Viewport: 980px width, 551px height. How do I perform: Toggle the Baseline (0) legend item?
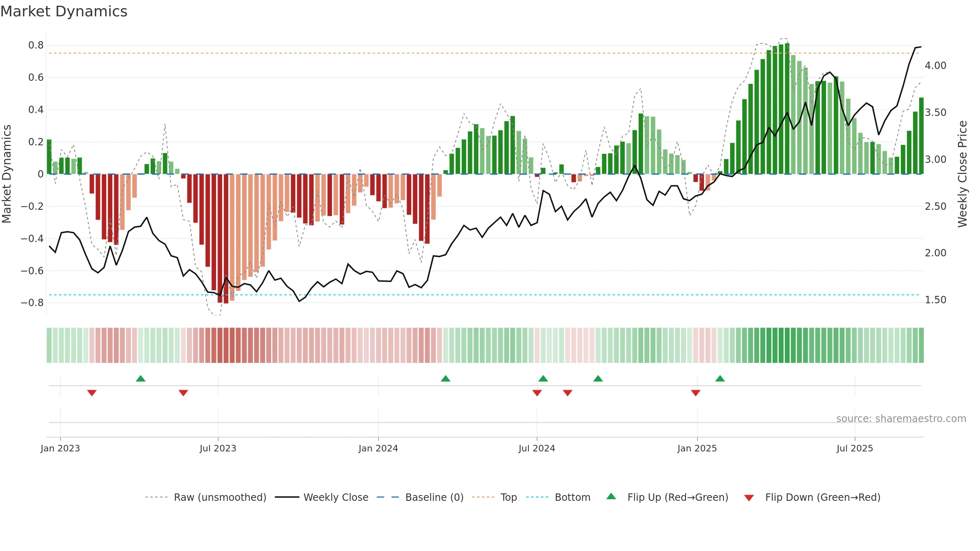[x=420, y=497]
